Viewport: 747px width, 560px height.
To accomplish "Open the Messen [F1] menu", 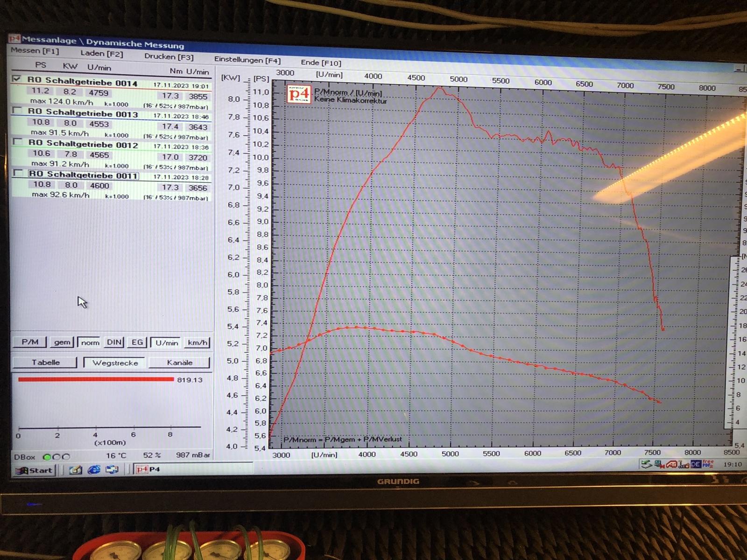I will pyautogui.click(x=35, y=50).
